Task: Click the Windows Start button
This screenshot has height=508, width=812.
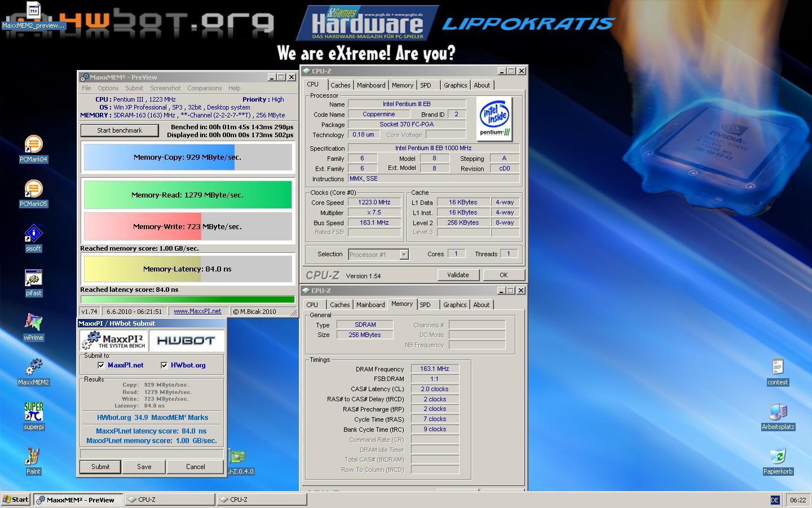Action: coord(15,500)
